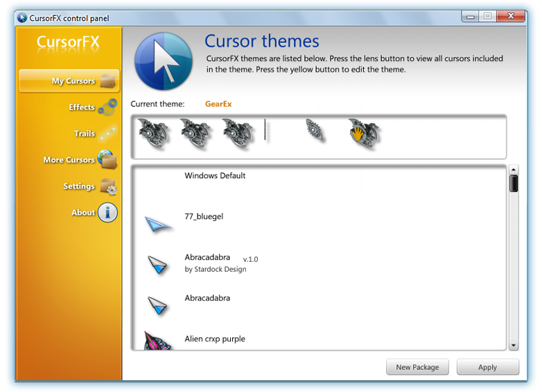This screenshot has height=392, width=542.
Task: Click the third GearEx cursor preview
Action: [238, 133]
